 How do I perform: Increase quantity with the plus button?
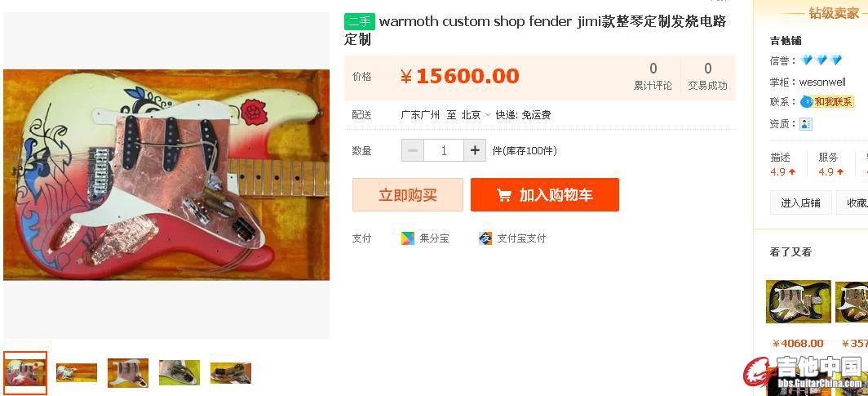point(475,150)
